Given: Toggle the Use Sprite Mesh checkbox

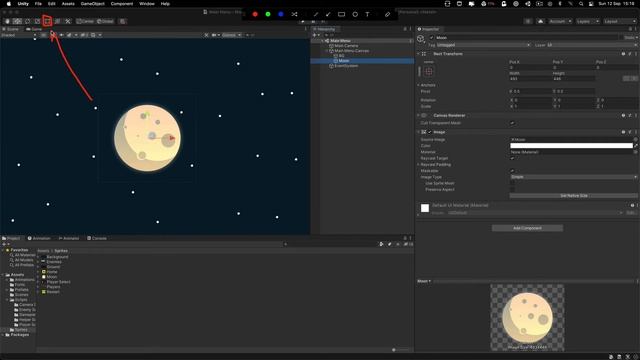Looking at the screenshot, I should point(512,183).
